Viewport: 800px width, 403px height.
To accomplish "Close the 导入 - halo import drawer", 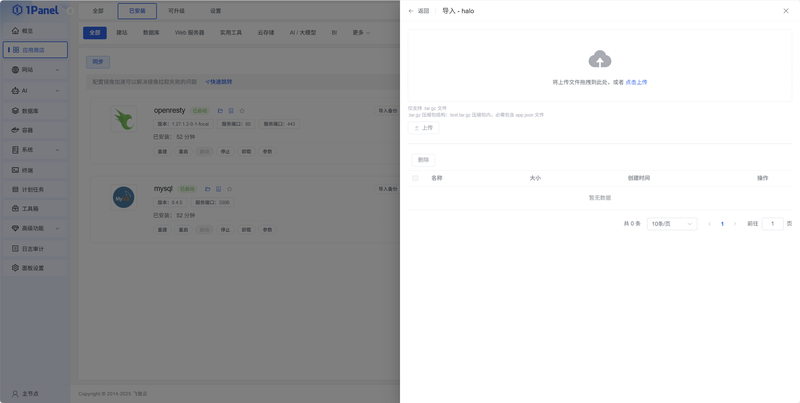I will point(786,11).
